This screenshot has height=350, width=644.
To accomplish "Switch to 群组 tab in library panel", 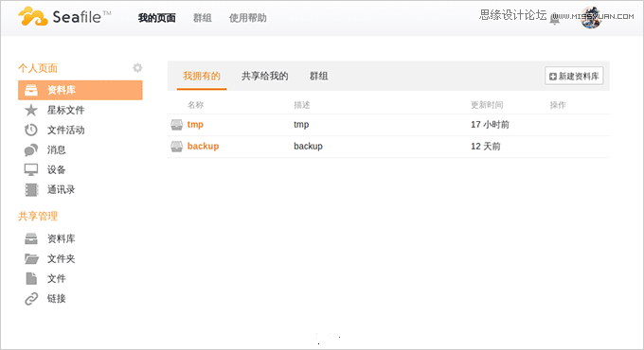I will click(319, 76).
